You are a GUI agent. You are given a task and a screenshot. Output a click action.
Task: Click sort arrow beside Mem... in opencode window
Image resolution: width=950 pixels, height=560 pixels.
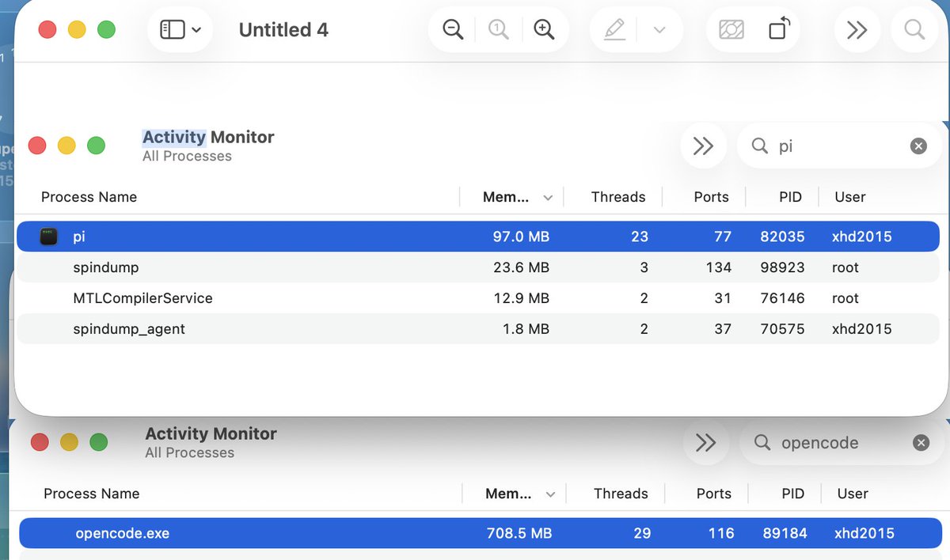click(x=550, y=494)
